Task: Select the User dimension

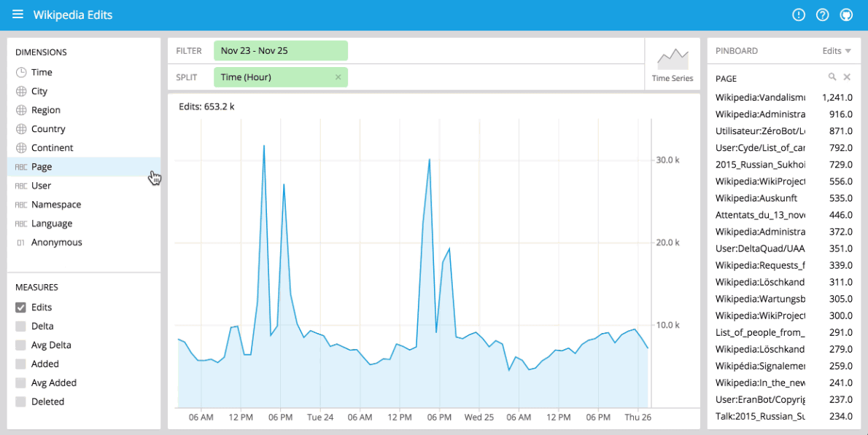Action: 84,186
